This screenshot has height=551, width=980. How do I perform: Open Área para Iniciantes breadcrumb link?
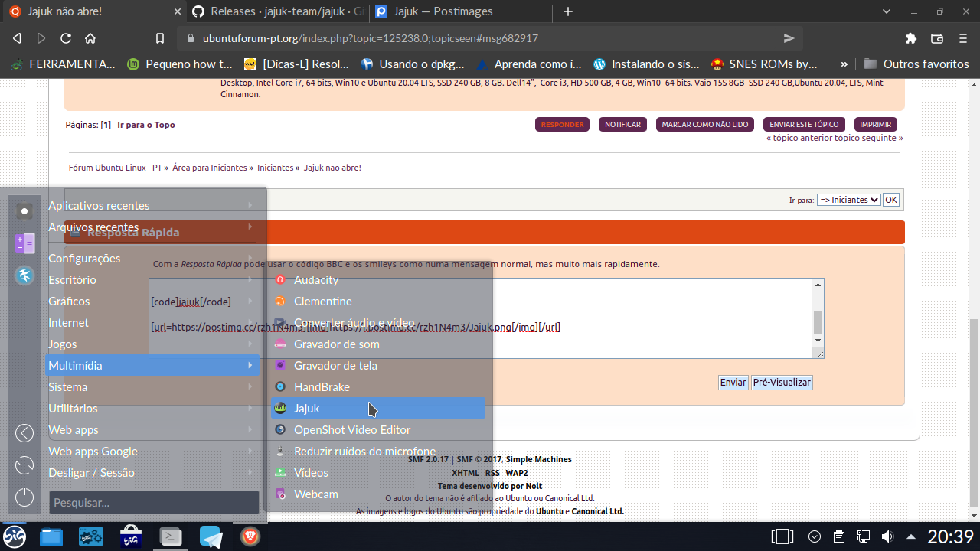point(209,168)
